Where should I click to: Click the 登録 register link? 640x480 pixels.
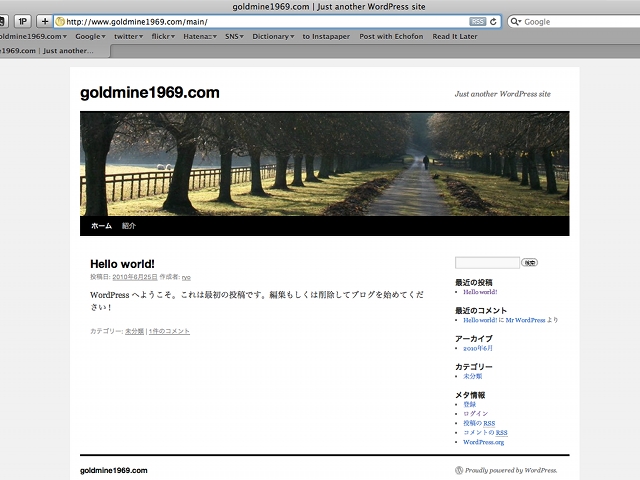tap(469, 404)
